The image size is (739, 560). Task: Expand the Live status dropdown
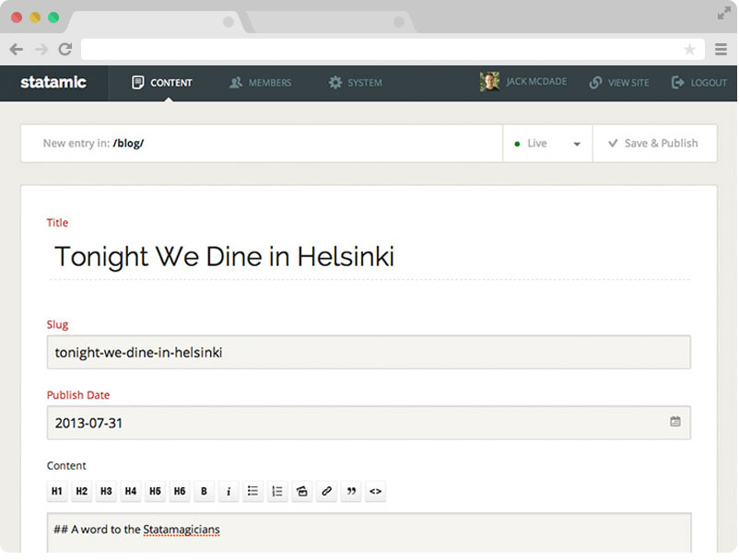(547, 144)
